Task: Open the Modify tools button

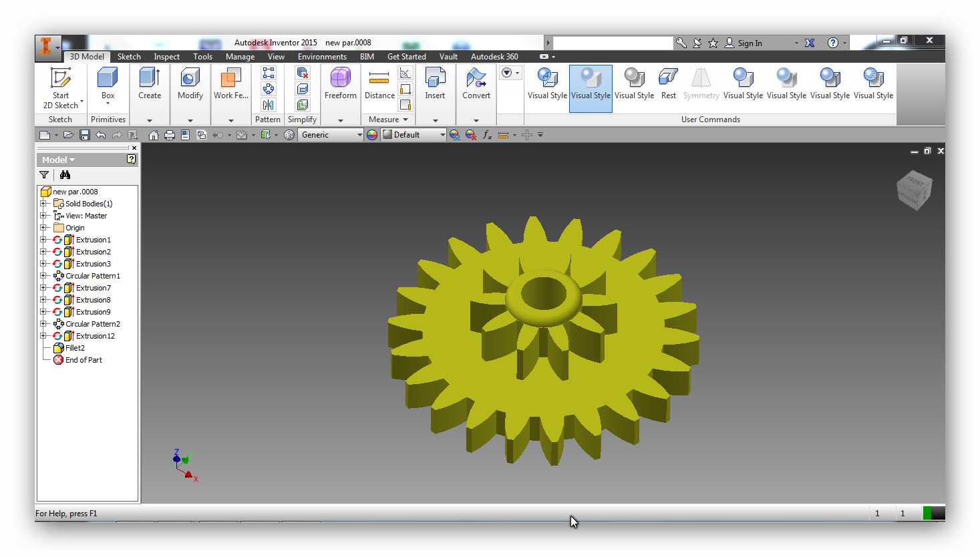Action: pos(190,84)
